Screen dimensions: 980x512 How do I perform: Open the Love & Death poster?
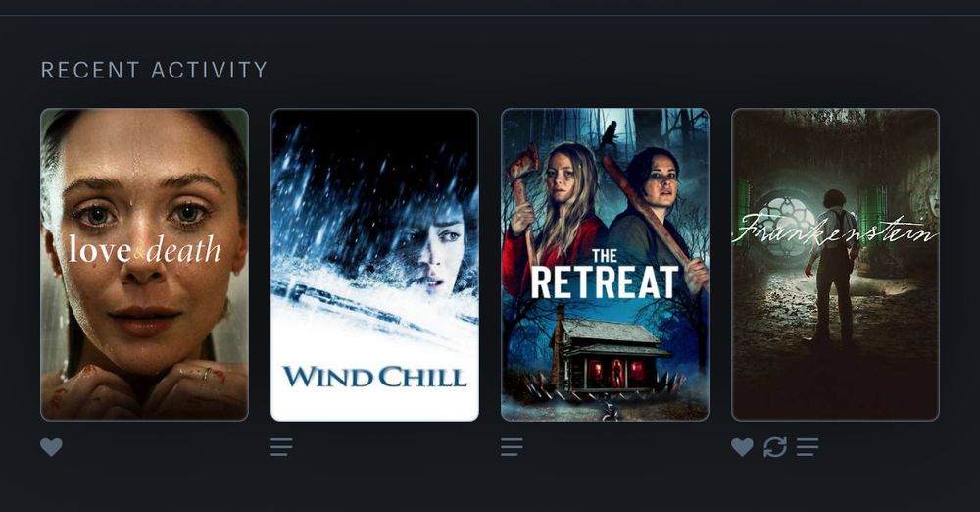144,265
